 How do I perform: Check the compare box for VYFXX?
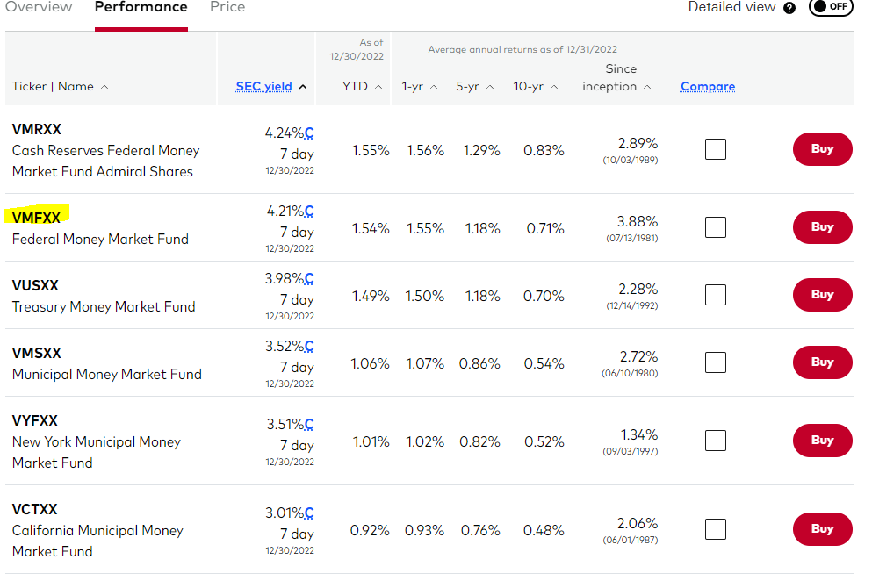pos(715,441)
